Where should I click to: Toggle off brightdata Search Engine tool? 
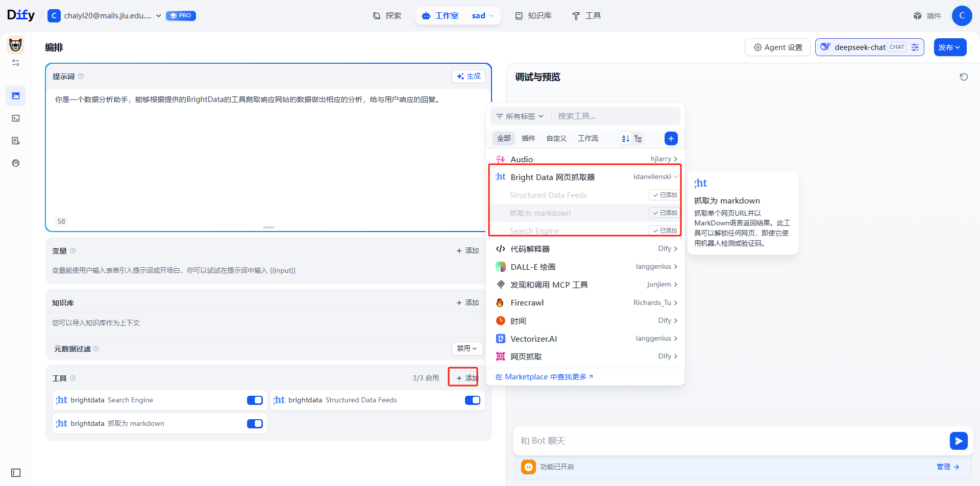(255, 400)
